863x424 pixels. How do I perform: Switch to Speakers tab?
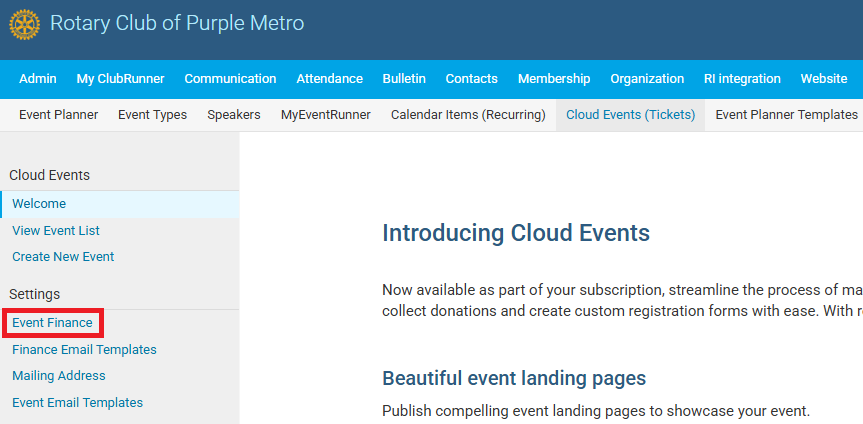pyautogui.click(x=234, y=115)
